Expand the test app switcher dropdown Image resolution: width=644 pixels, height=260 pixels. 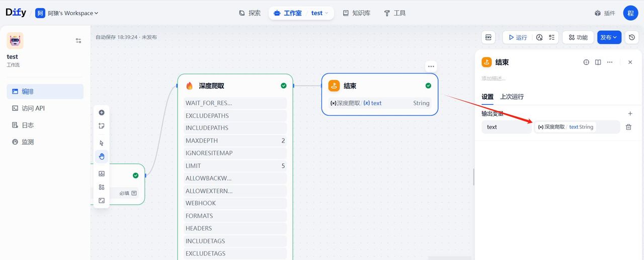320,13
